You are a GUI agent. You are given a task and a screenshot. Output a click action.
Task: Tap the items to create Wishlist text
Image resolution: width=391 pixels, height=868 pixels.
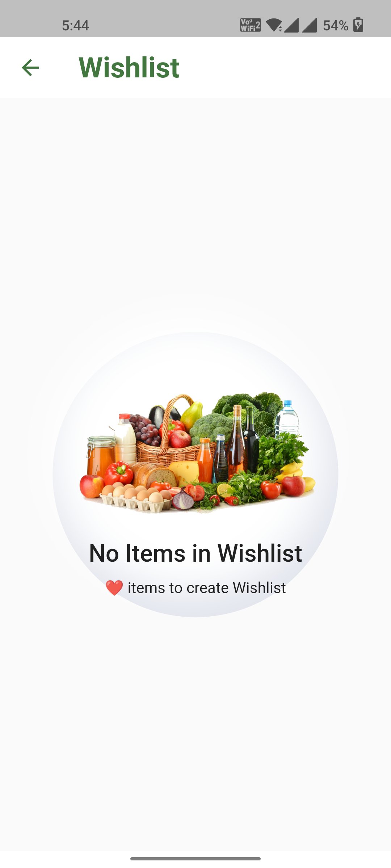click(207, 588)
